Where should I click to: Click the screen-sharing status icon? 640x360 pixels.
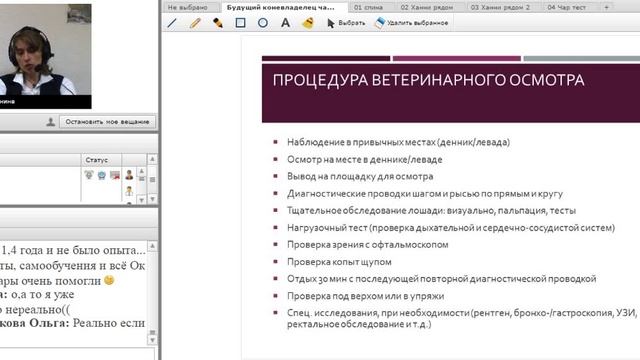[x=115, y=175]
